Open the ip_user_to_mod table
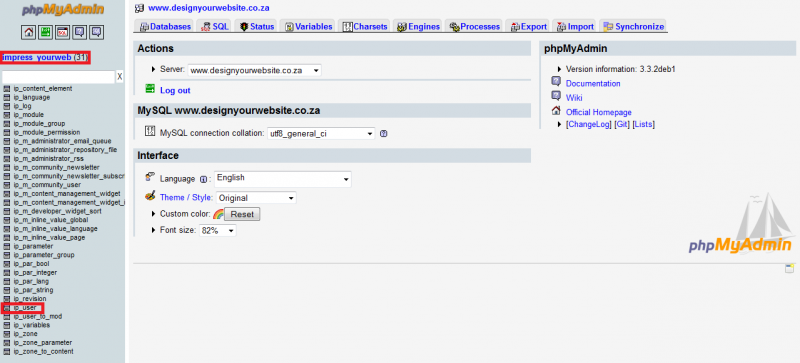The image size is (800, 363). coord(38,317)
